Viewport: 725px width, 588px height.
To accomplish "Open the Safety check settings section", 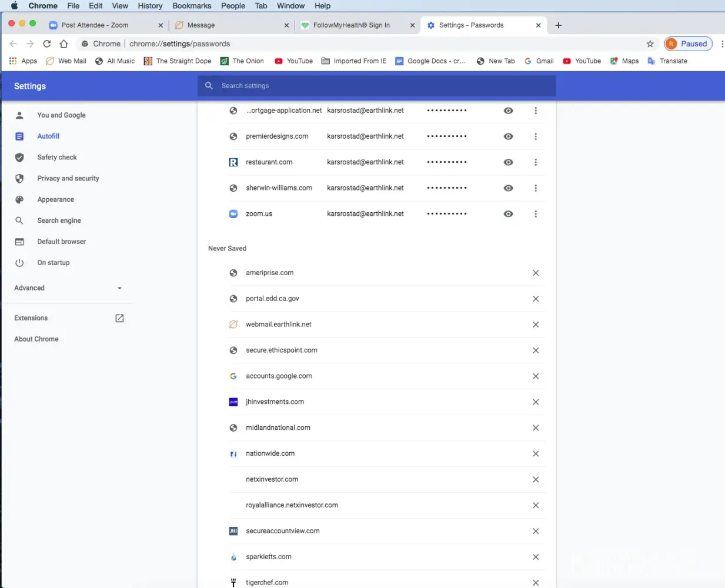I will (57, 157).
